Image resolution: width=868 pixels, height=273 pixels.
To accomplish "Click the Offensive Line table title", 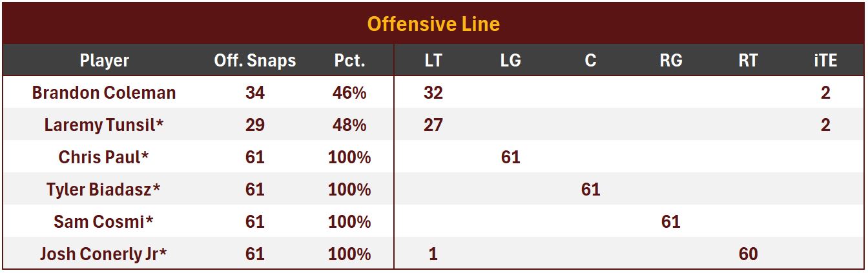I will (433, 24).
